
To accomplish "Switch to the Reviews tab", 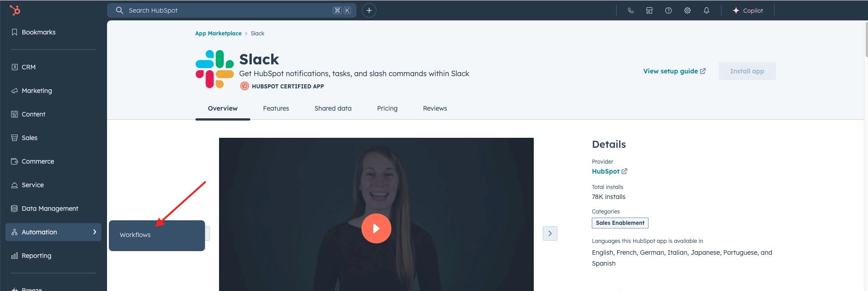I will [435, 108].
